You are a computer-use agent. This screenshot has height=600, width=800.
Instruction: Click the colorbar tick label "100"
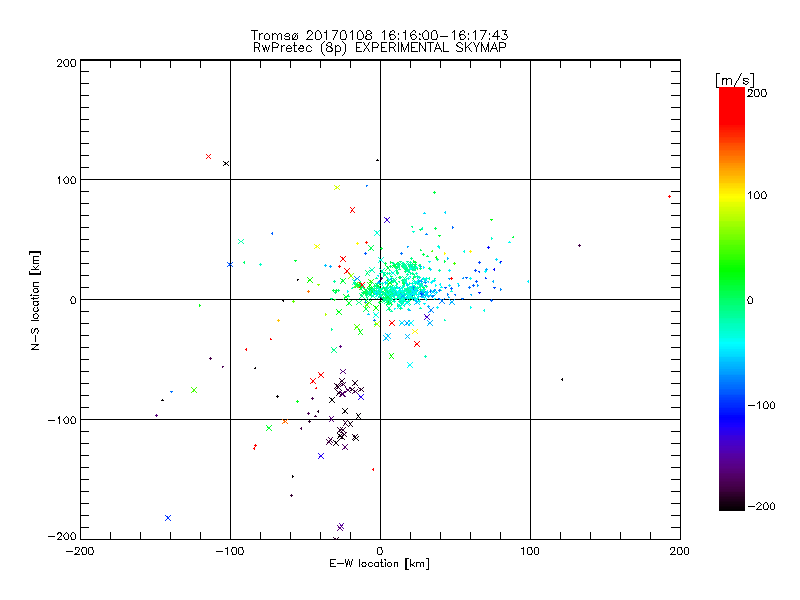(757, 195)
